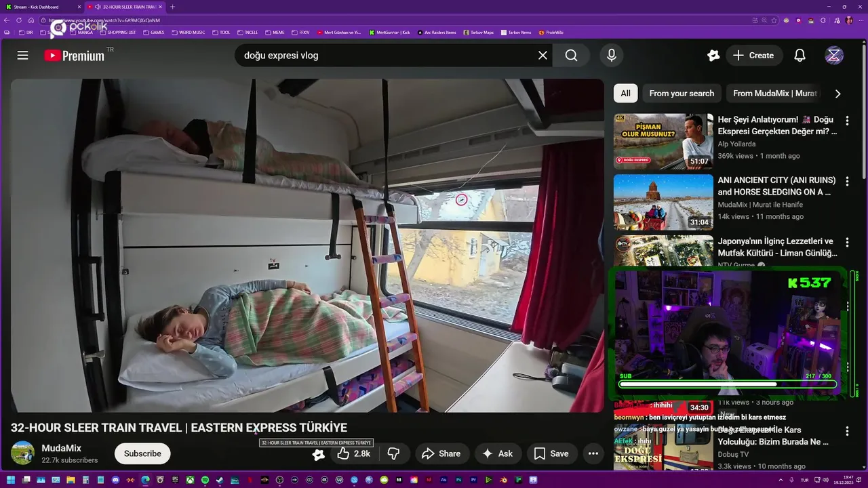Open the MANGA bookmarks folder
This screenshot has height=488, width=868.
[81, 33]
